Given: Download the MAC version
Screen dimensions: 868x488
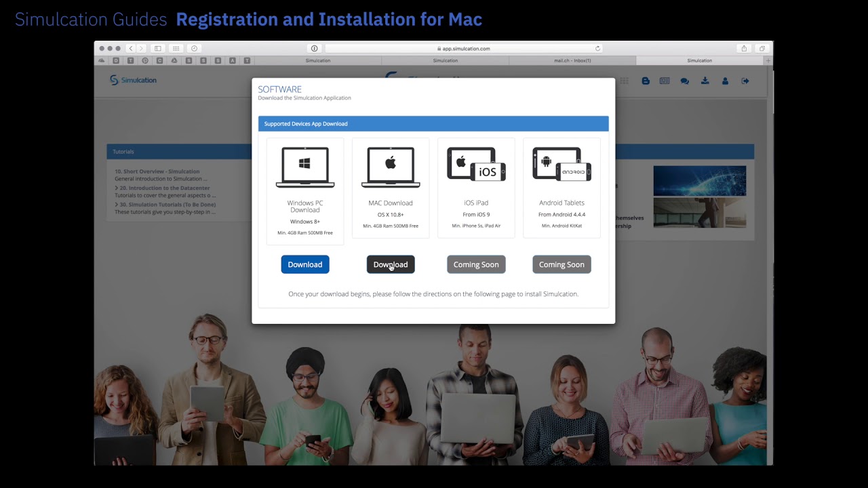Looking at the screenshot, I should point(391,264).
